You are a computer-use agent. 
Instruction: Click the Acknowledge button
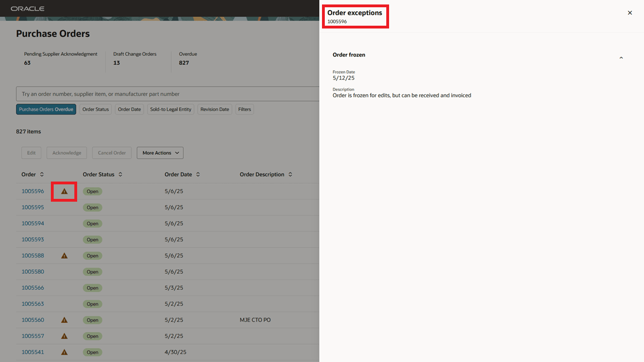tap(67, 153)
